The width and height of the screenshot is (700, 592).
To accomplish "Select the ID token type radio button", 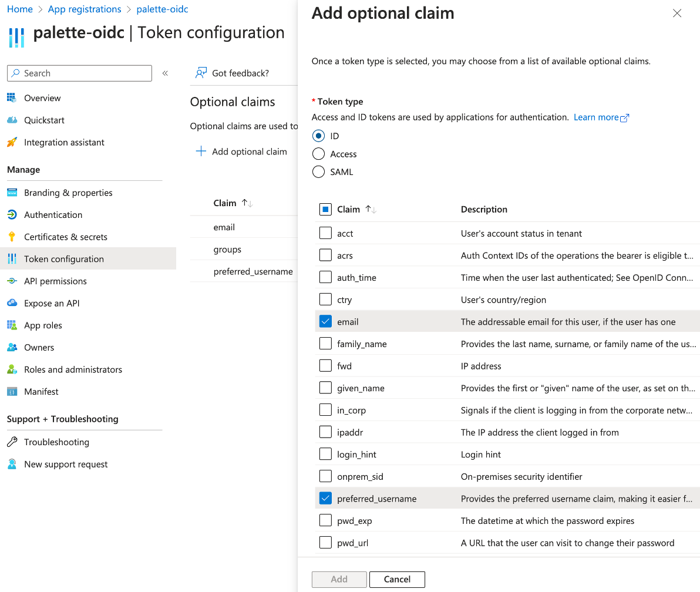I will pos(318,136).
